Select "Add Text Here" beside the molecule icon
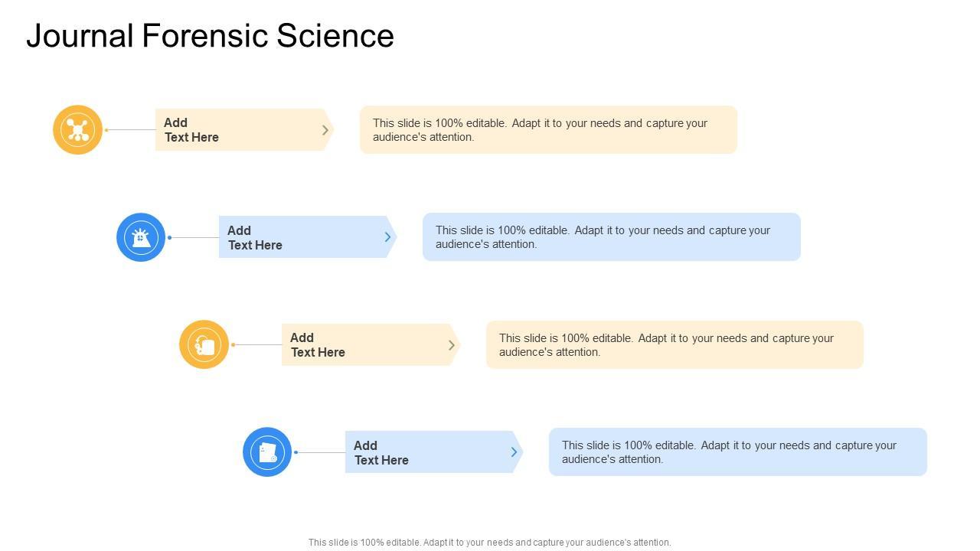 [x=191, y=130]
